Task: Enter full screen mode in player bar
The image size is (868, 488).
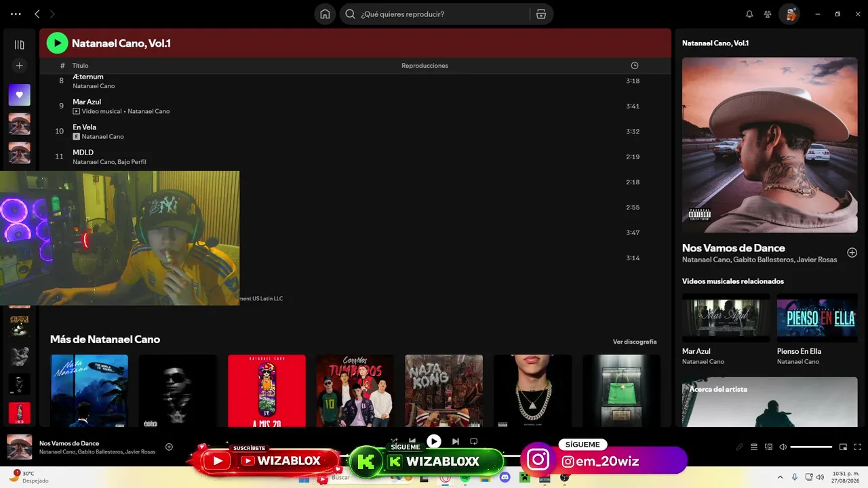Action: 857,447
